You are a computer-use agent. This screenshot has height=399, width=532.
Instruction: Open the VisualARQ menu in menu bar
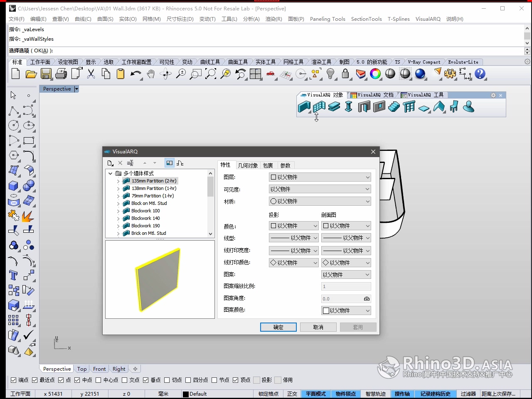[x=428, y=19]
